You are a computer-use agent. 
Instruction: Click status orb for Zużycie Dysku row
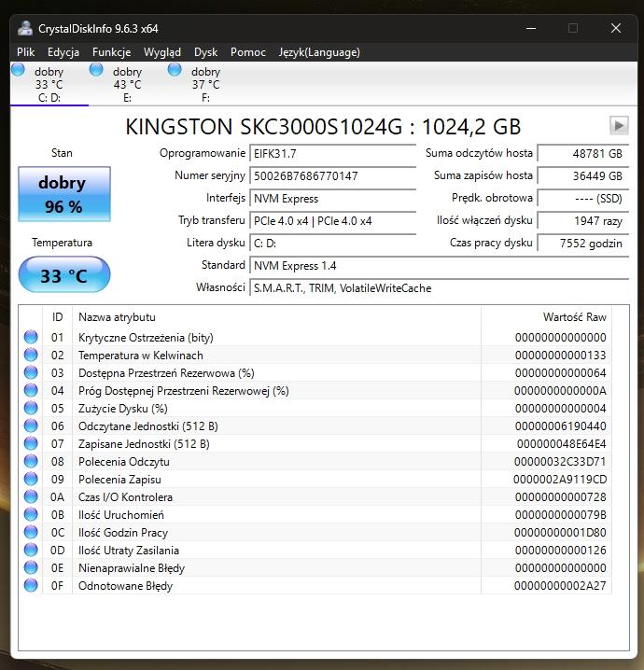(x=31, y=409)
